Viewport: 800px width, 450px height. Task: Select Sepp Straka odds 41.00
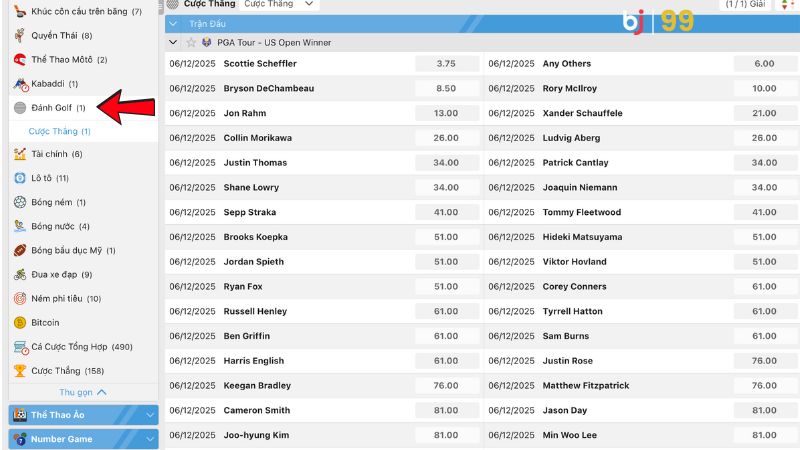[446, 212]
